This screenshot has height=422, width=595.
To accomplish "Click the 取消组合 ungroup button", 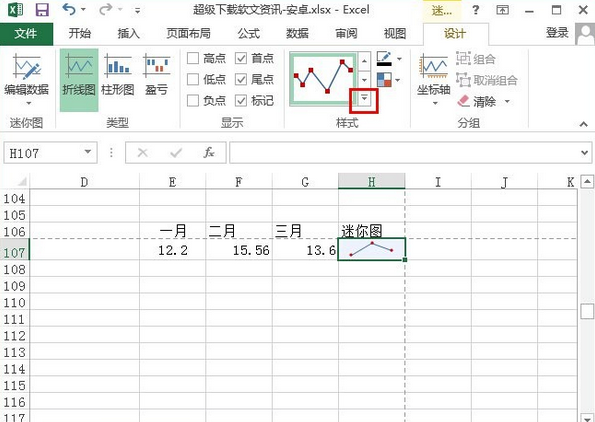I will [487, 80].
